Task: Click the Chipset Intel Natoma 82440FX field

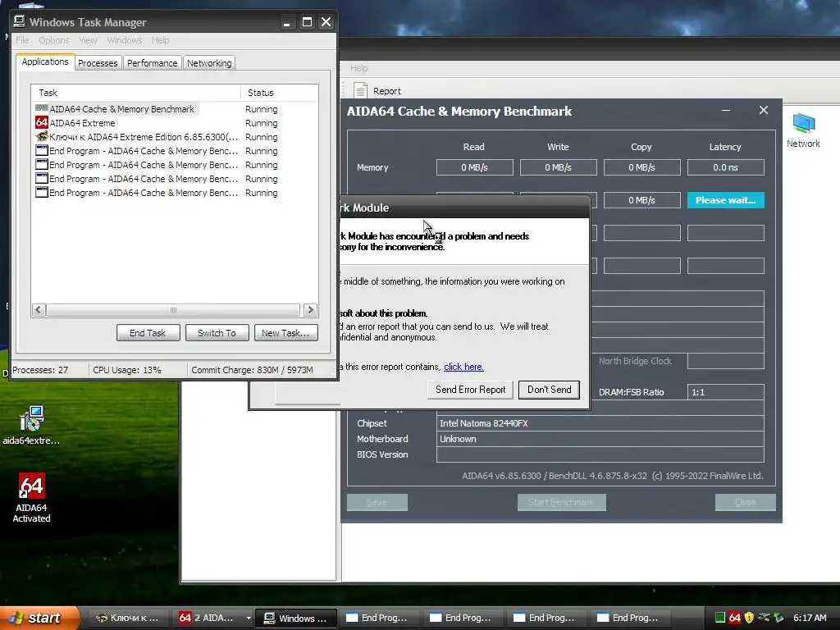Action: click(x=600, y=423)
